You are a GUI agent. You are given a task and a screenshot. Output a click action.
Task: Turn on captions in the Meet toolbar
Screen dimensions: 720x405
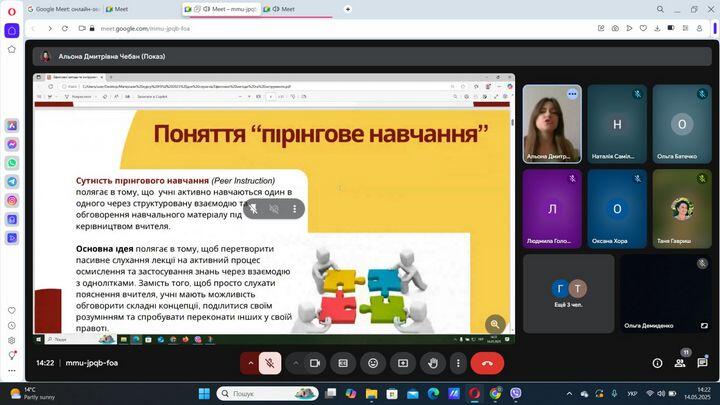click(343, 363)
